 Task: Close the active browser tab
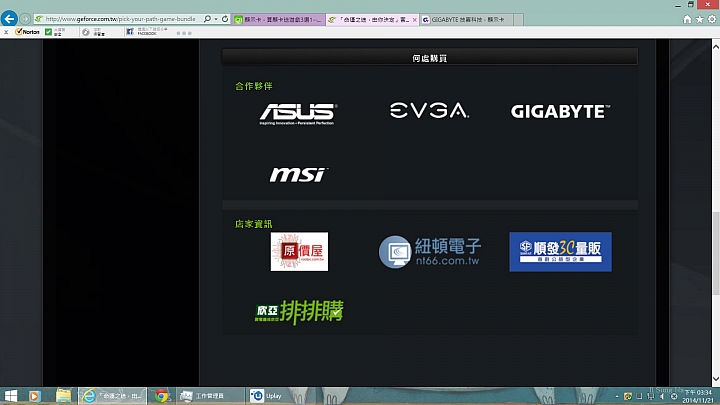pos(415,20)
